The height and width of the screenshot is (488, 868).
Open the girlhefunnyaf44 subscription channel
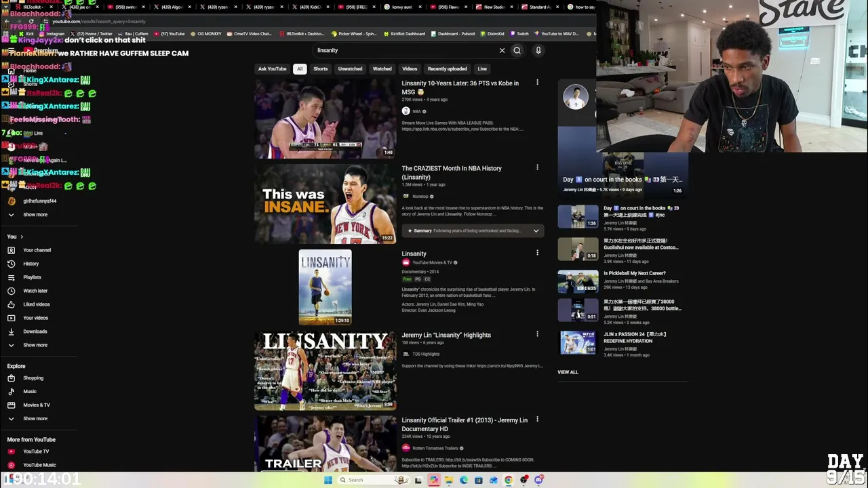click(x=32, y=201)
